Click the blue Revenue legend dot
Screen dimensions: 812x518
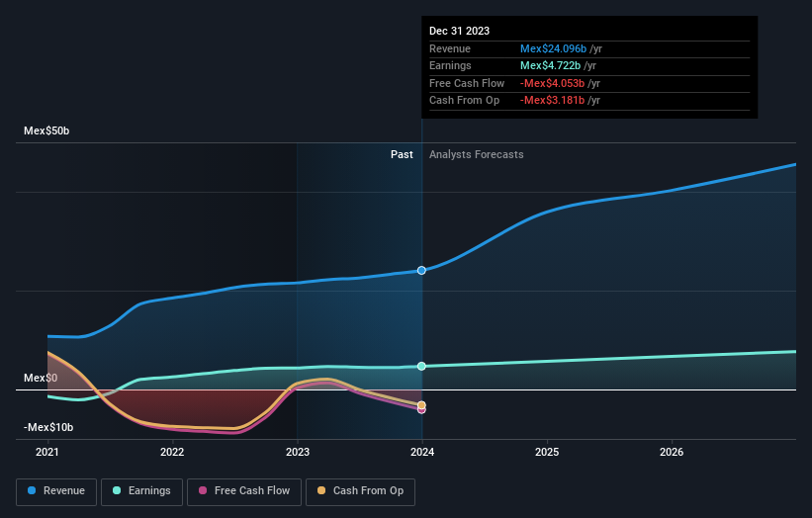[32, 490]
